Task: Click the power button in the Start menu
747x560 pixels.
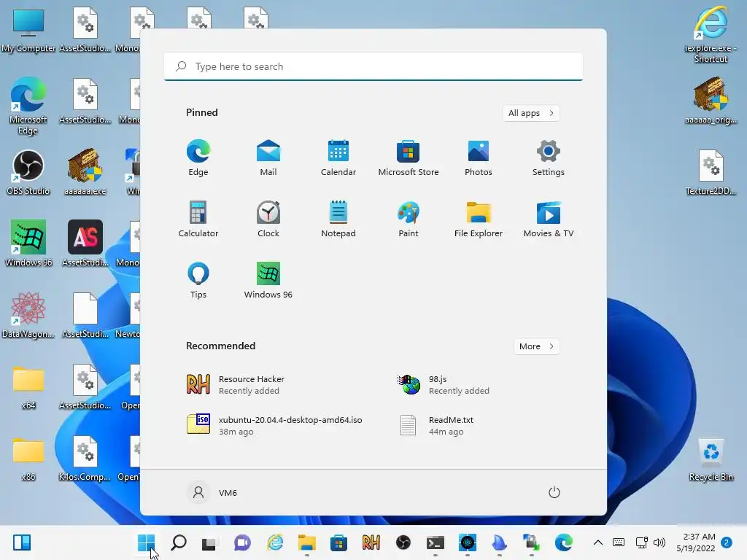Action: 554,492
